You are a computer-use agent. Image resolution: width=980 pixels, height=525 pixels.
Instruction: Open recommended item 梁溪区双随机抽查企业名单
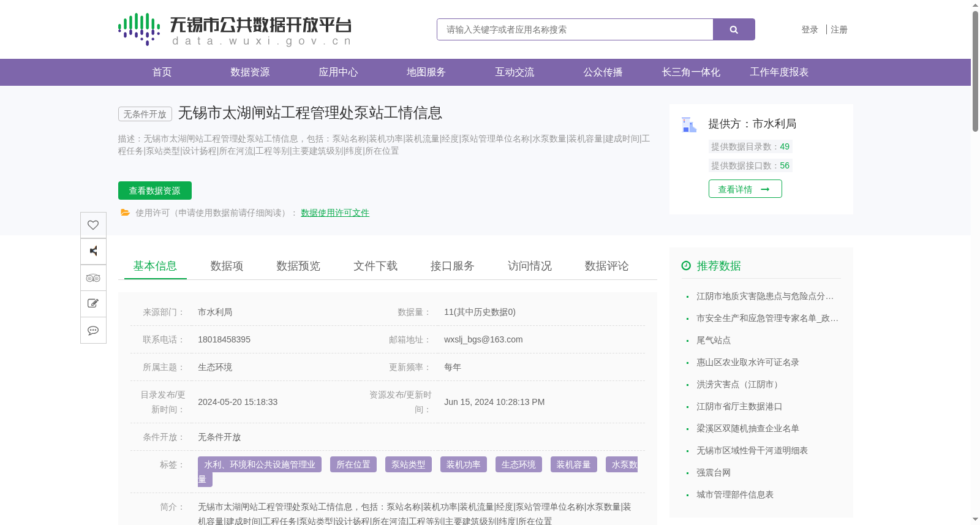pos(748,428)
